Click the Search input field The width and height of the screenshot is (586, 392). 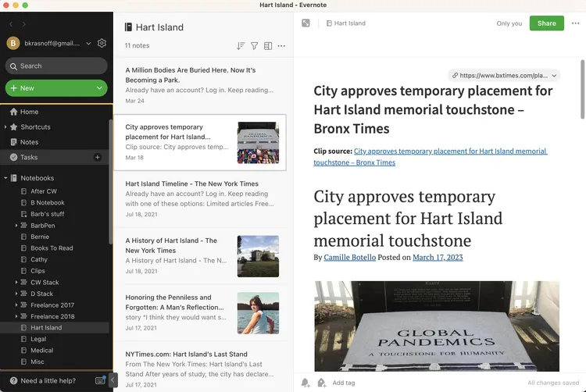[56, 66]
